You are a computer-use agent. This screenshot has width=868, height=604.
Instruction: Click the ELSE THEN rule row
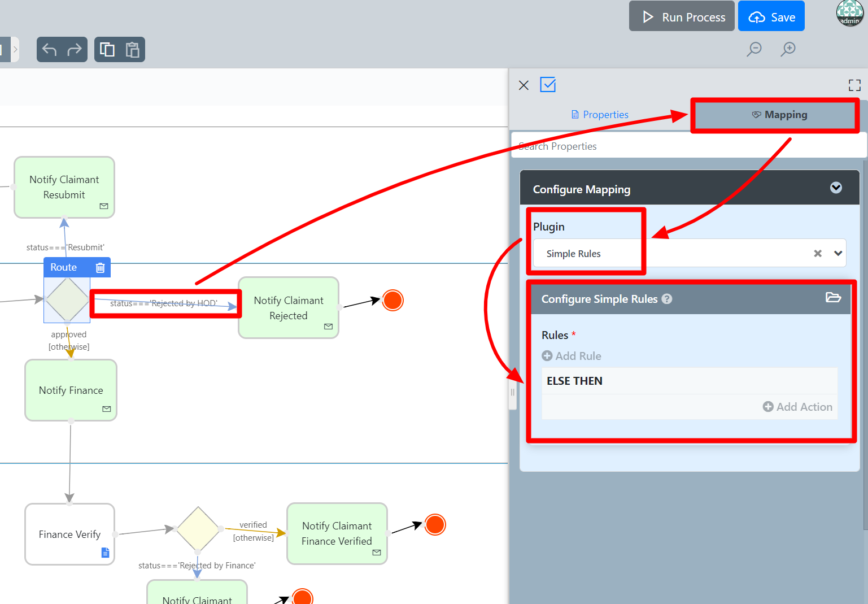[689, 381]
